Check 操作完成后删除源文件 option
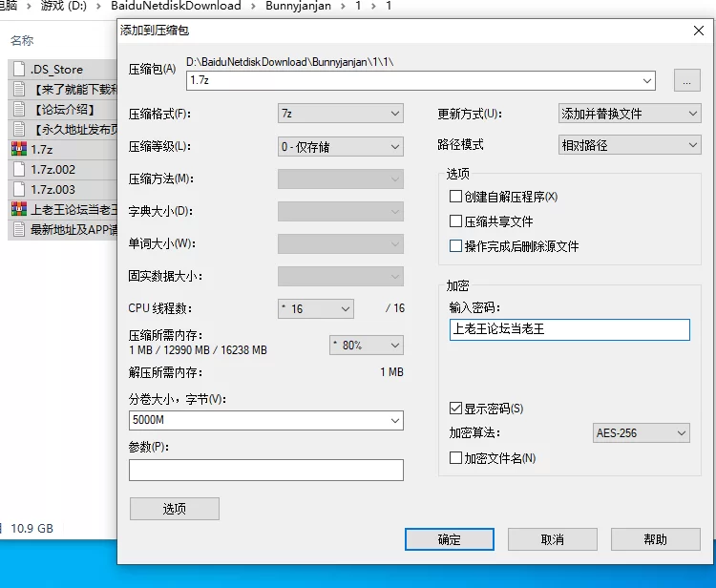The width and height of the screenshot is (716, 588). tap(455, 246)
